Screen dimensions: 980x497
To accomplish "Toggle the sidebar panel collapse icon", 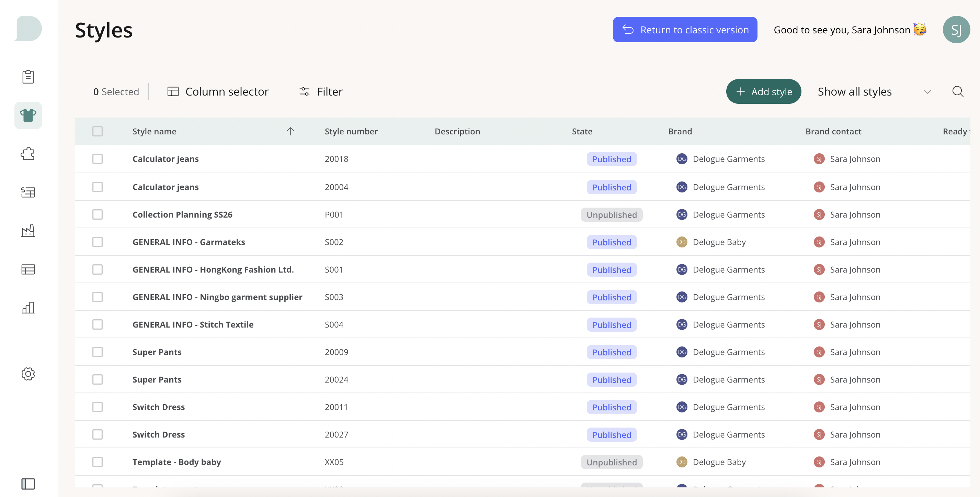I will click(28, 484).
